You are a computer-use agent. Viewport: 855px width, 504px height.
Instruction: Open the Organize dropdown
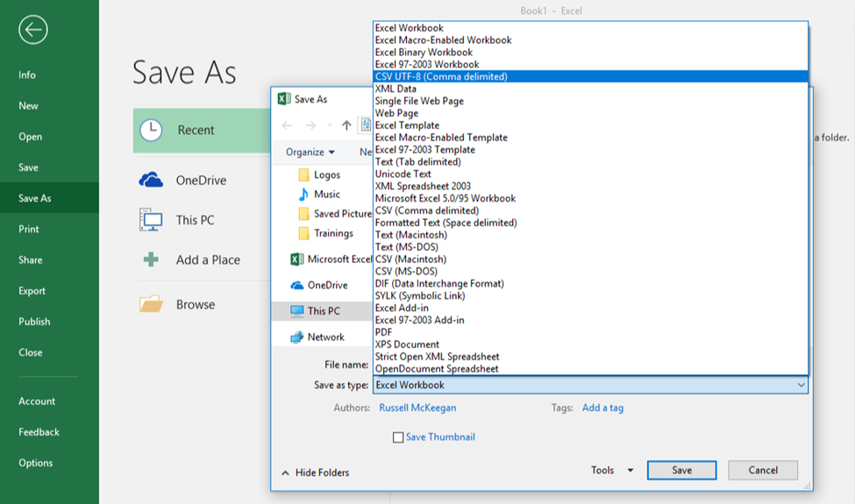tap(310, 152)
